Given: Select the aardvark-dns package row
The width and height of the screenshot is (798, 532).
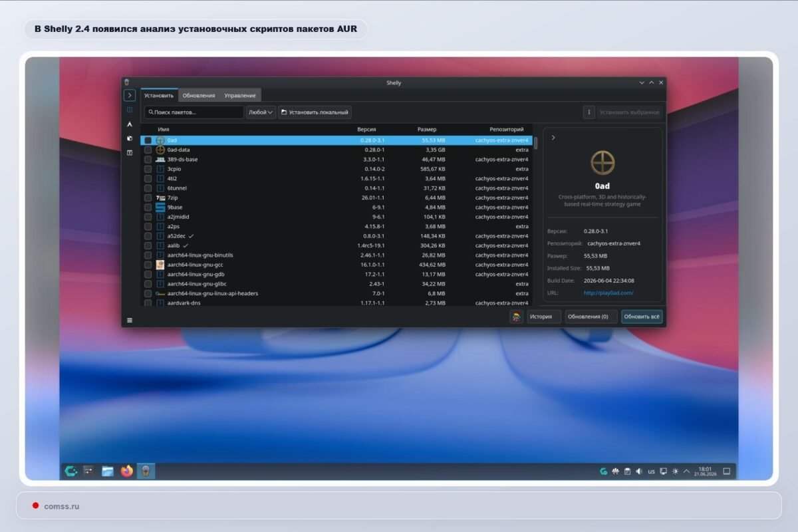Looking at the screenshot, I should (336, 303).
